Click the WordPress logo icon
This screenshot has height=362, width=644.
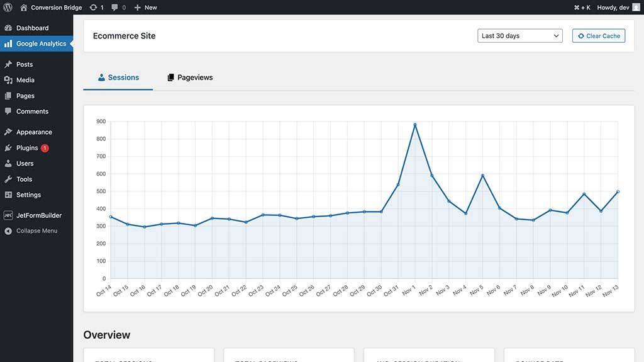pyautogui.click(x=8, y=8)
